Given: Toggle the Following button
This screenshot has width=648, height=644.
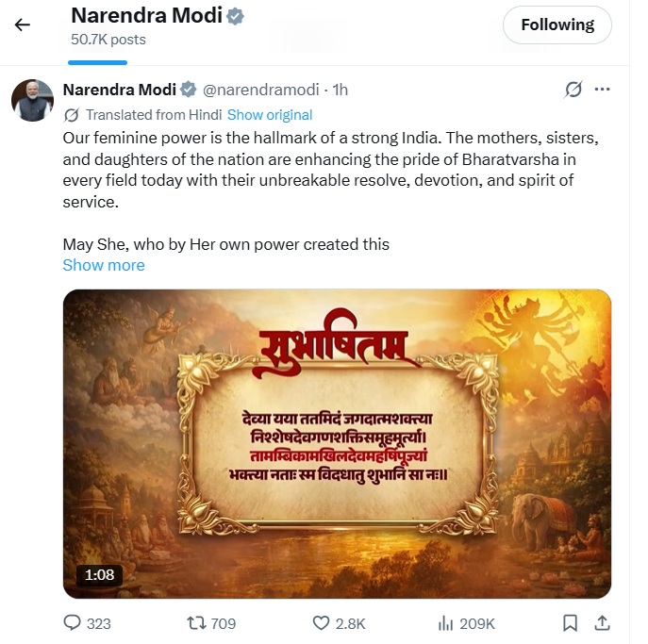Looking at the screenshot, I should [x=557, y=25].
